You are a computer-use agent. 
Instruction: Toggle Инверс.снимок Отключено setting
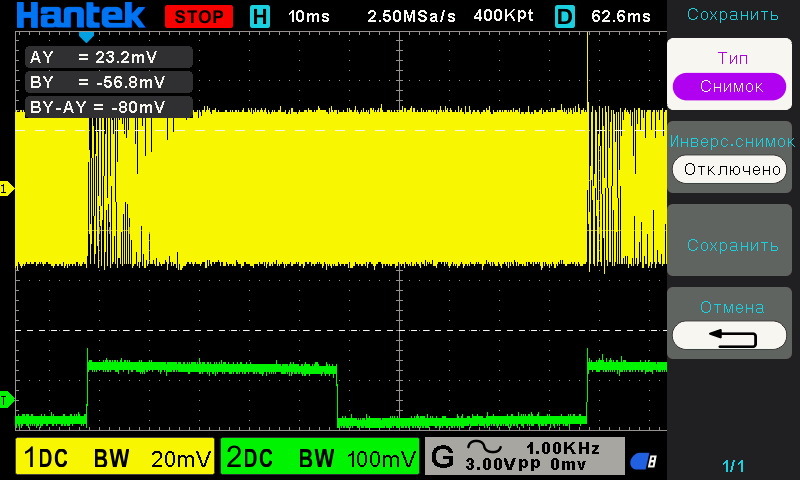(x=730, y=157)
